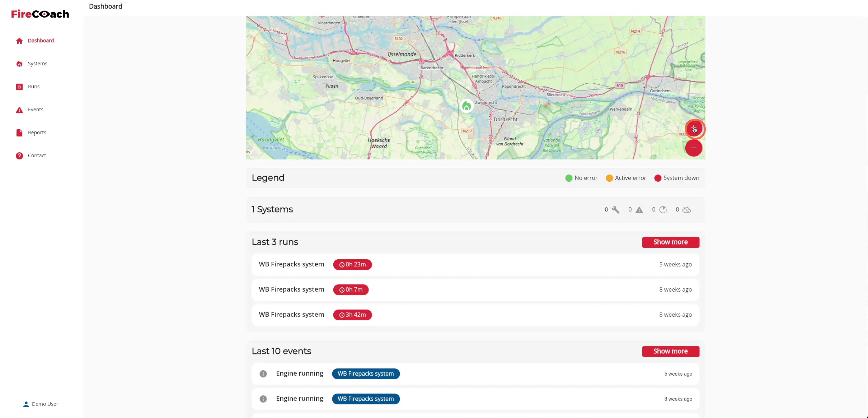
Task: Open the Events page
Action: point(36,110)
